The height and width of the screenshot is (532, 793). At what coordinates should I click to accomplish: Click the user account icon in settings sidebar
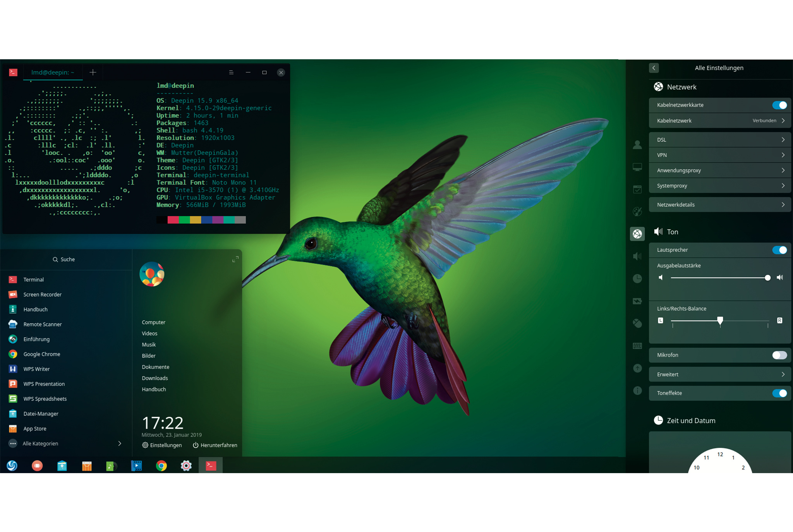click(637, 145)
